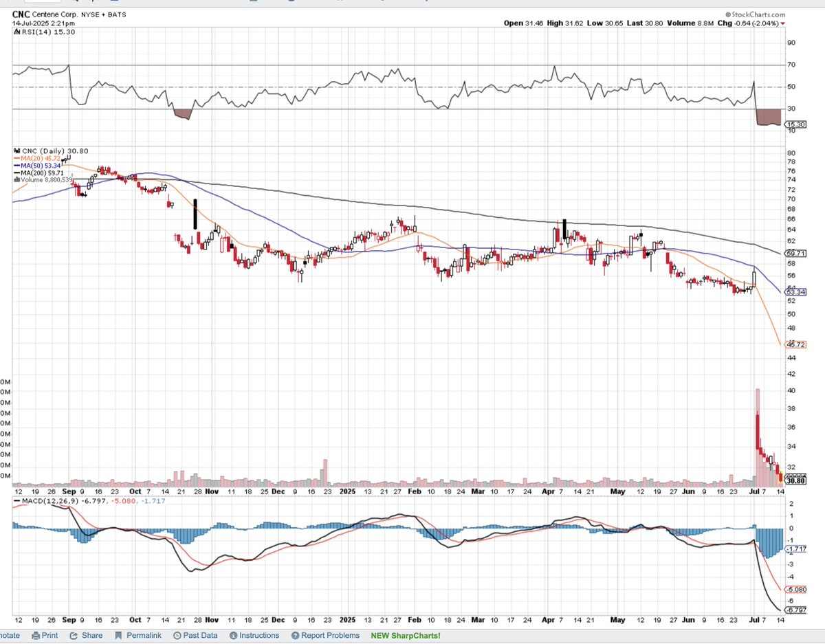Click the -1.717 MACD histogram tag
The height and width of the screenshot is (644, 825).
tap(797, 549)
